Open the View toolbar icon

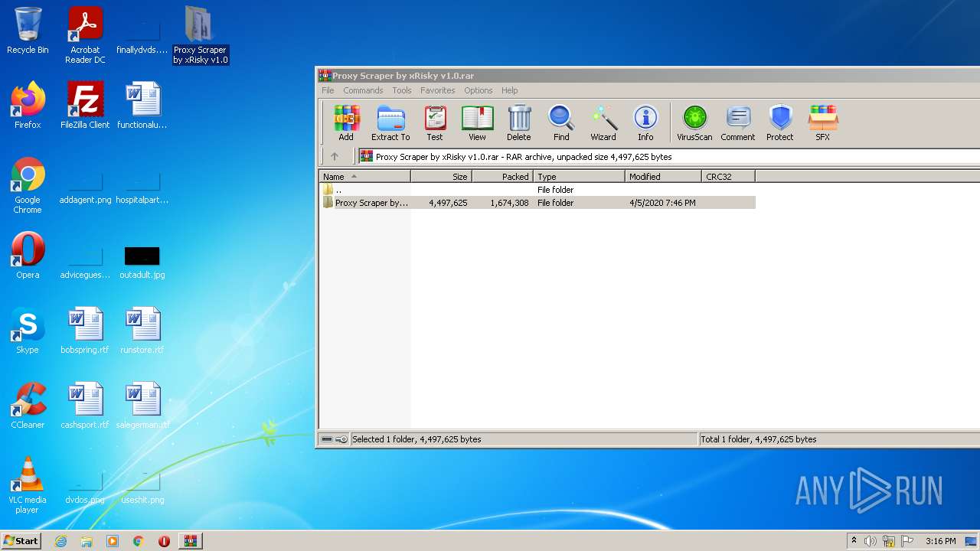477,123
